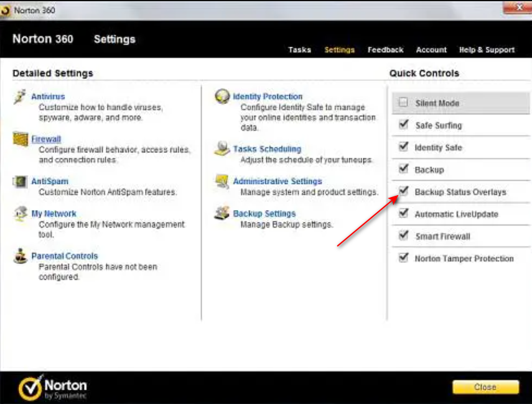Open the Tasks tab
Image resolution: width=532 pixels, height=404 pixels.
pos(299,50)
